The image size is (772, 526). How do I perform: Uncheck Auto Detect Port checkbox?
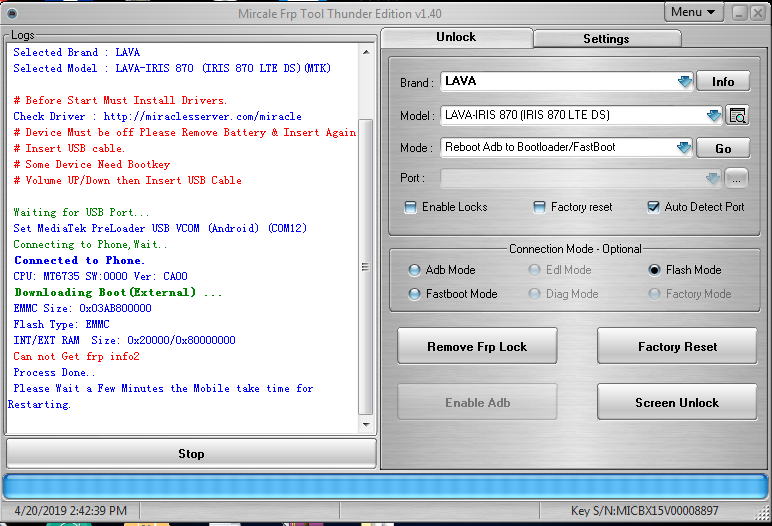(696, 207)
